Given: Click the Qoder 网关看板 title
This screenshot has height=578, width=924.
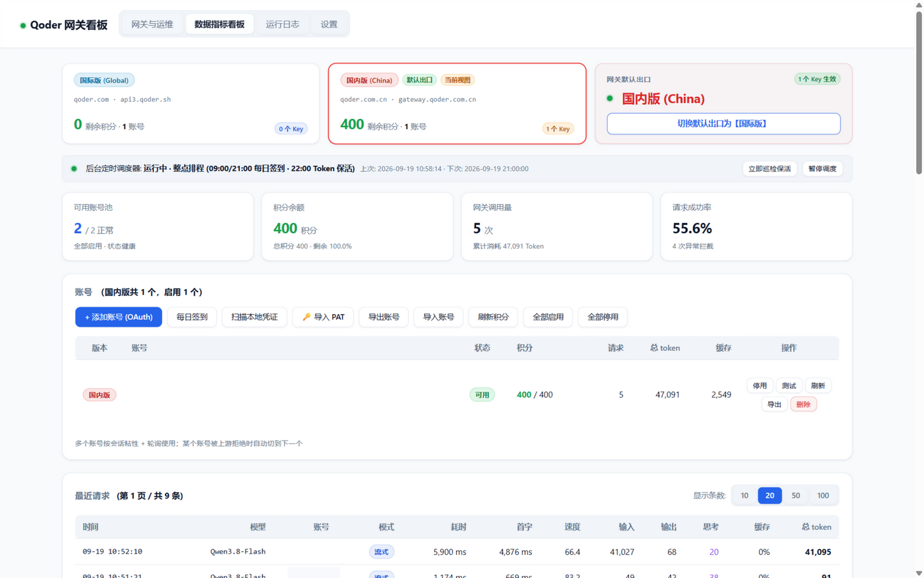Looking at the screenshot, I should 69,25.
